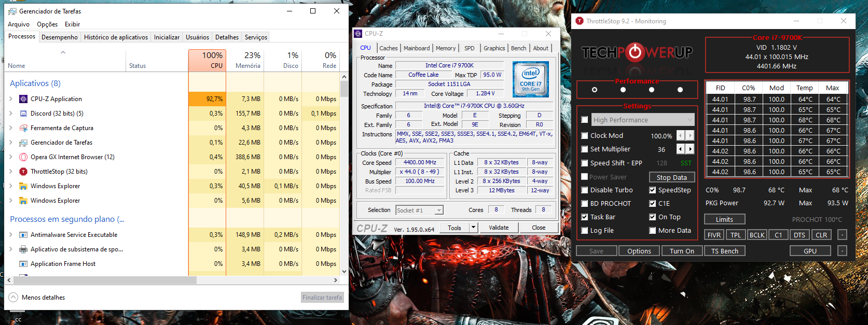Click the Application Frame Host icon
Screen dimensions: 868x325
(x=23, y=264)
